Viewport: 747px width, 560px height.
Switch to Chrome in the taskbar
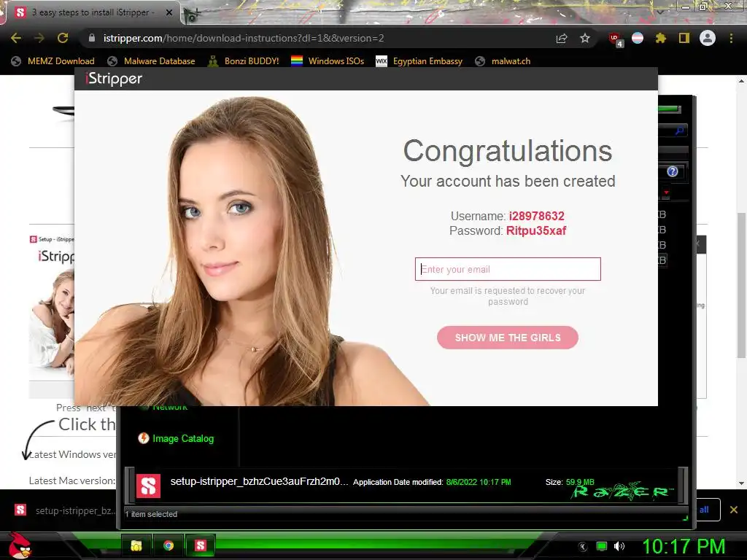169,545
